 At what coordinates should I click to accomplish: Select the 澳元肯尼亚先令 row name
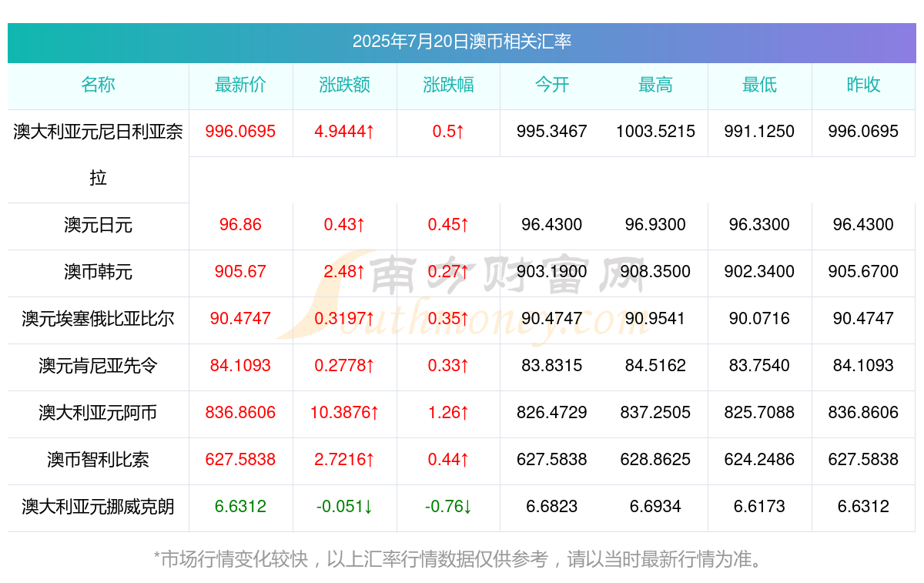pyautogui.click(x=99, y=366)
